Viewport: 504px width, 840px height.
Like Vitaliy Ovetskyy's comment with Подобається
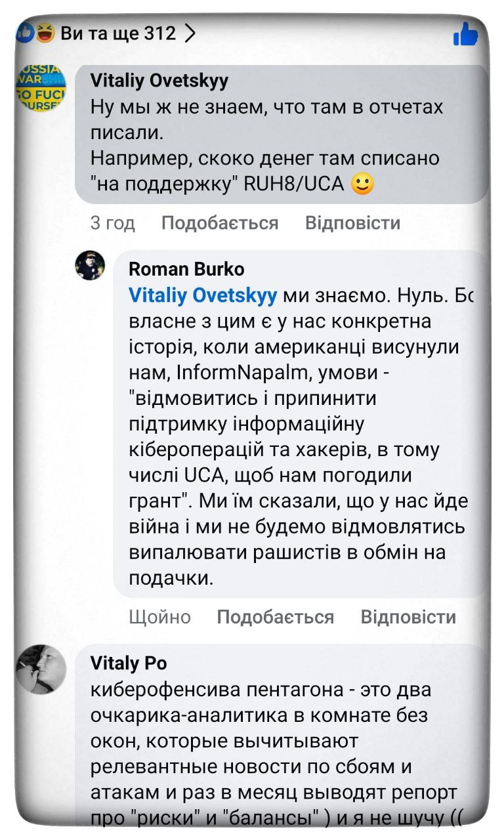[220, 223]
